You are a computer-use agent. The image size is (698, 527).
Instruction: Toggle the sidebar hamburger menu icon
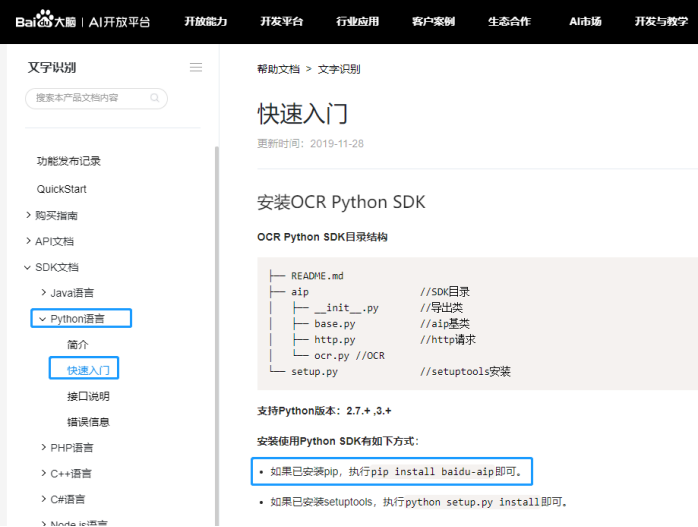click(196, 67)
